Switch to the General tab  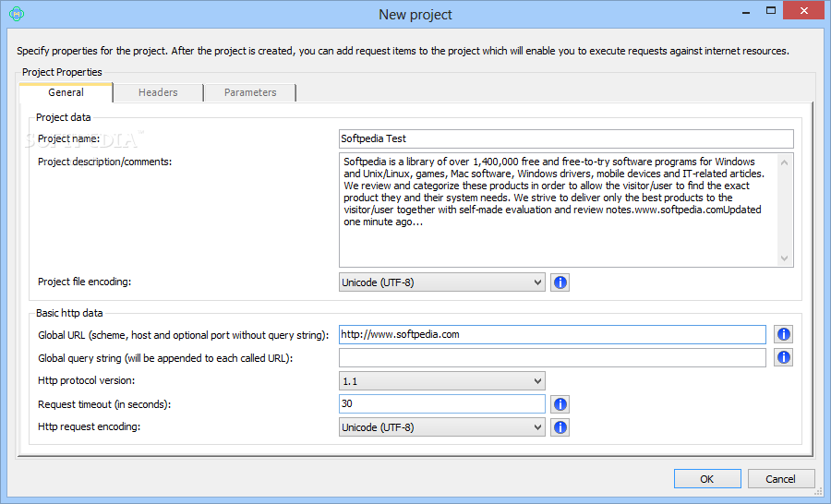point(66,92)
